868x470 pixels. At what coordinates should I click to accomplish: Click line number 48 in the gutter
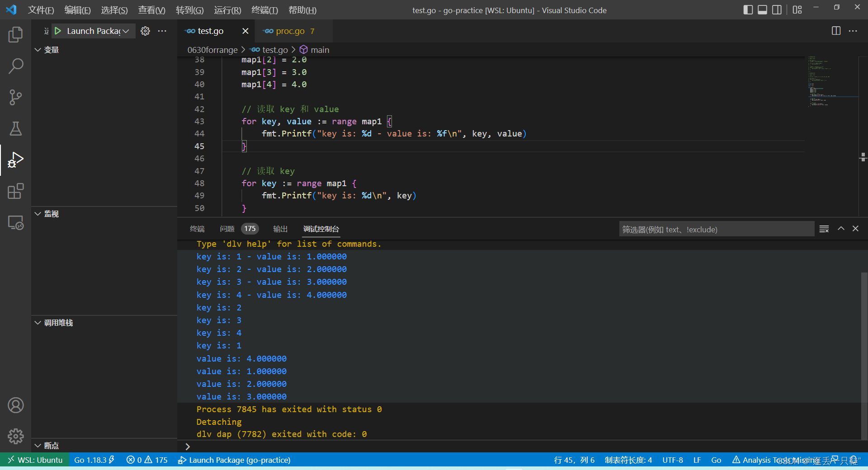(199, 183)
